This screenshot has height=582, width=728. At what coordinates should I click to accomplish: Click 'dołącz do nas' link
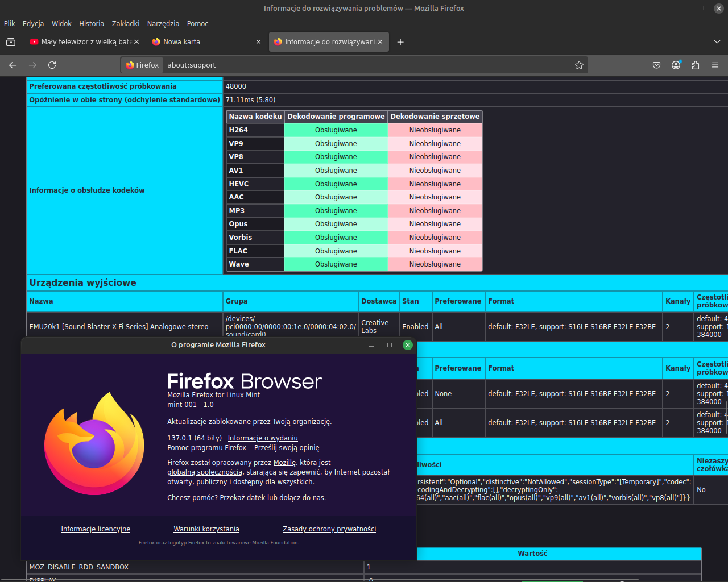coord(301,498)
